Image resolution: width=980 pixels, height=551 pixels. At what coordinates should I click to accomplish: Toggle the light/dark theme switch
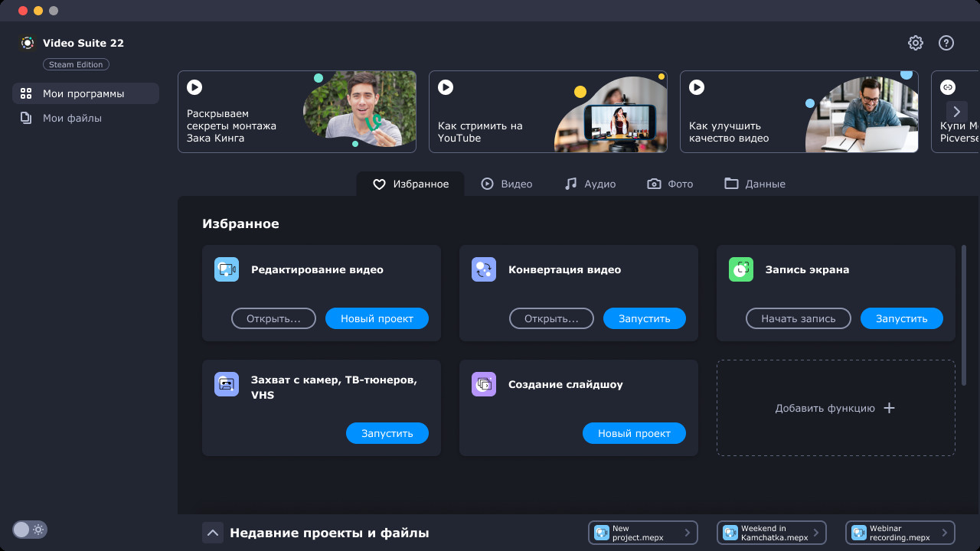click(30, 530)
